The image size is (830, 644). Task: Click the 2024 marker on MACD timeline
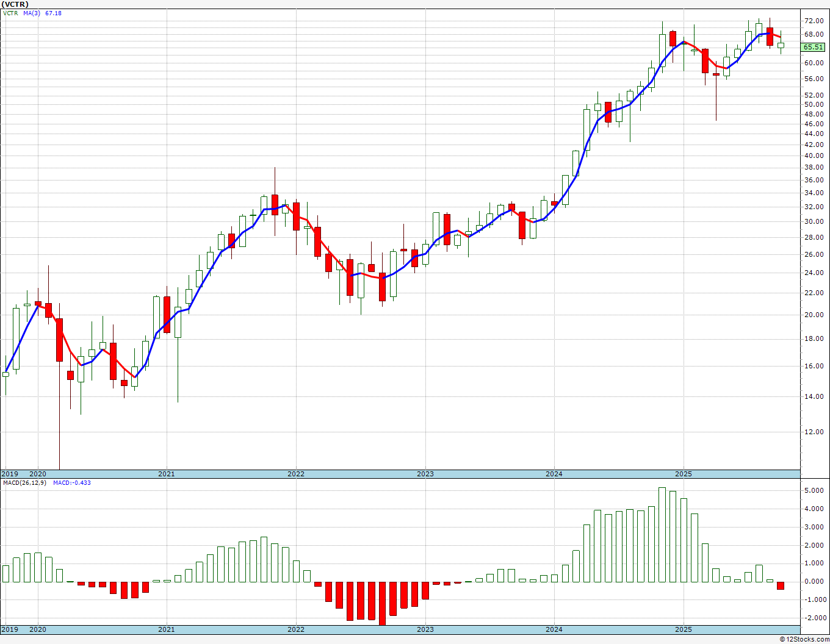554,629
